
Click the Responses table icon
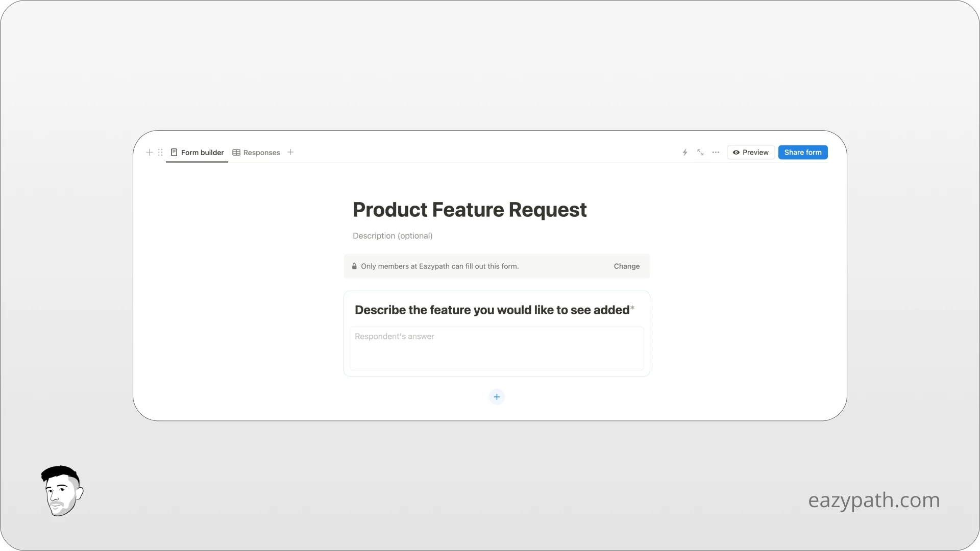pos(236,152)
